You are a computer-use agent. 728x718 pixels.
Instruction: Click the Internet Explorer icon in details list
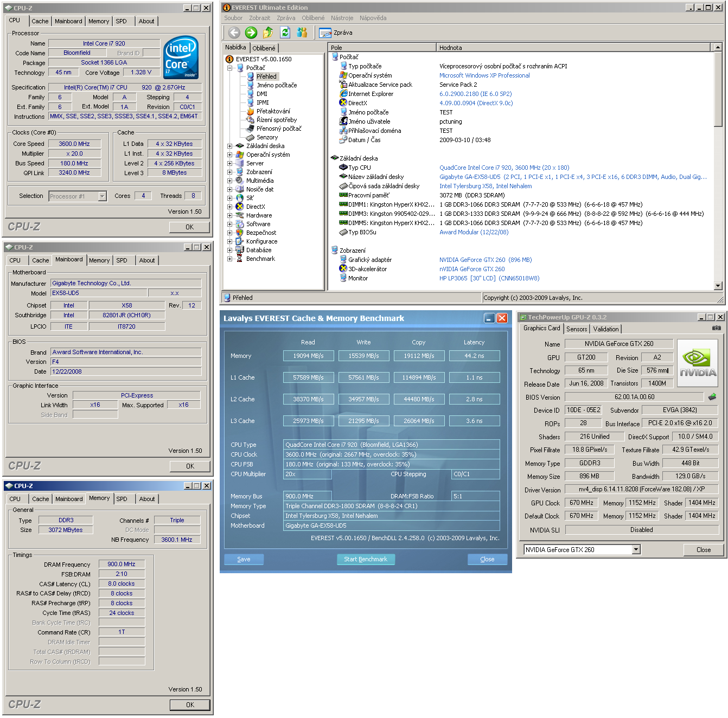[343, 94]
